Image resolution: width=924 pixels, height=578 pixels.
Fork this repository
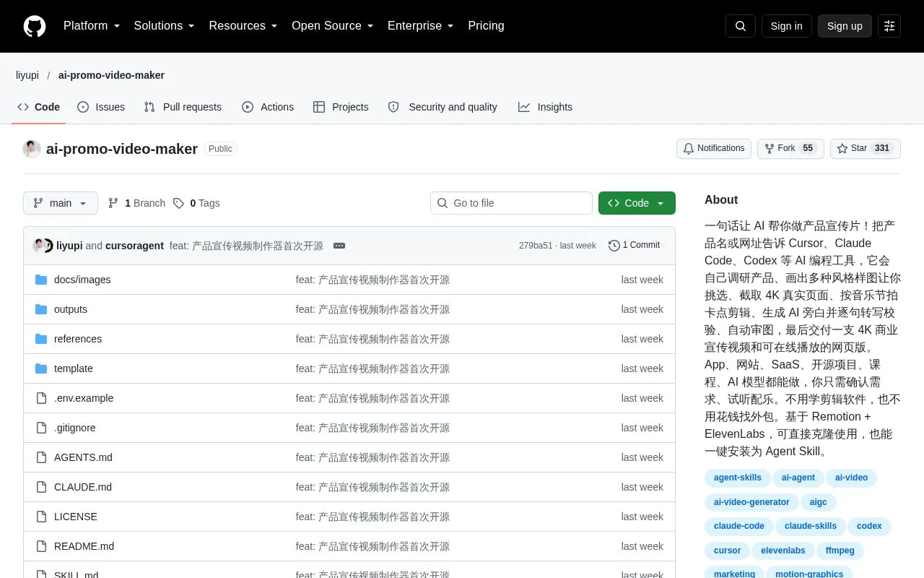point(790,149)
